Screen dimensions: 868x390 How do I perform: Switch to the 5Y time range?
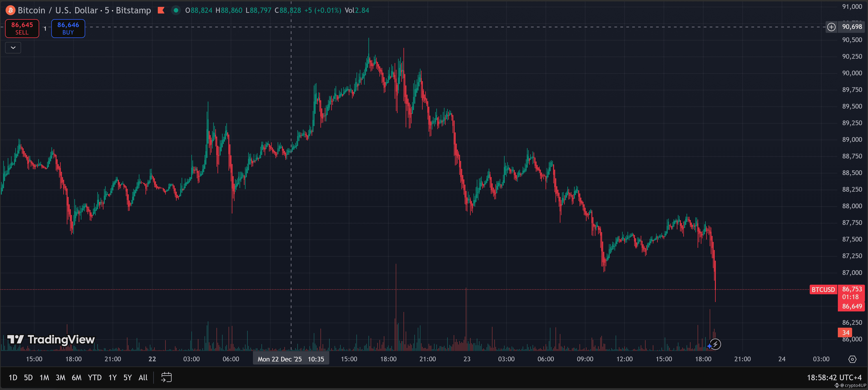[127, 378]
